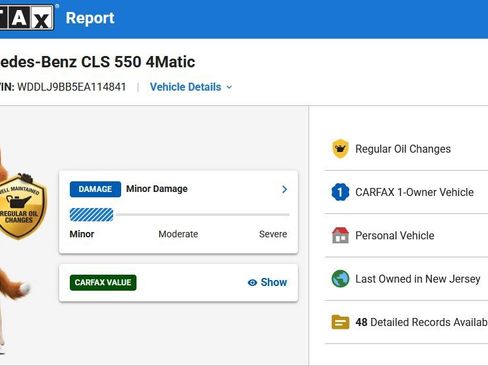Click the blue 1-Owner badge icon
The height and width of the screenshot is (366, 488).
pos(340,192)
